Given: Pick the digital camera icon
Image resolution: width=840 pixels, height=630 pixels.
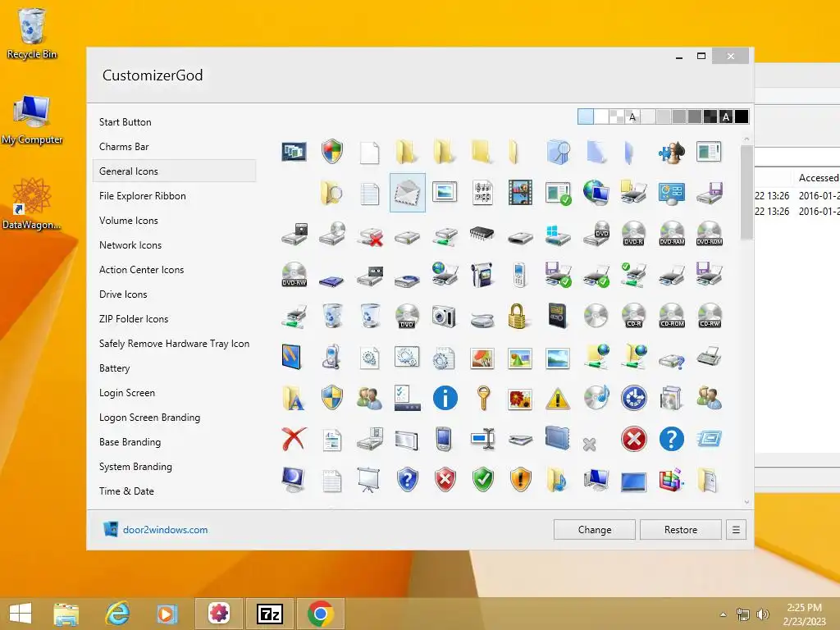Looking at the screenshot, I should click(x=444, y=316).
